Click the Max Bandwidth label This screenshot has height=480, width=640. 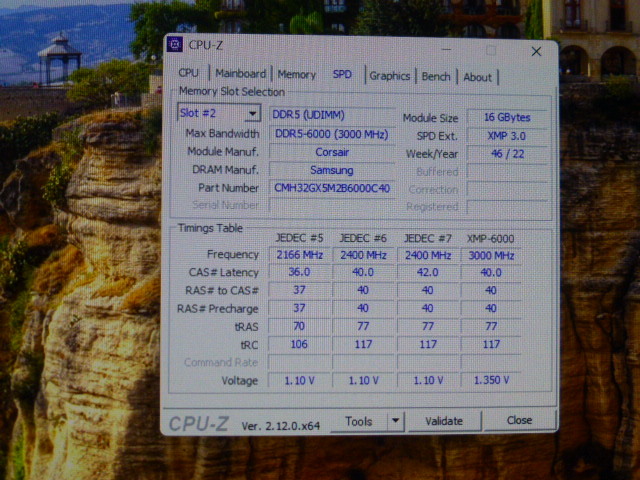pyautogui.click(x=222, y=133)
